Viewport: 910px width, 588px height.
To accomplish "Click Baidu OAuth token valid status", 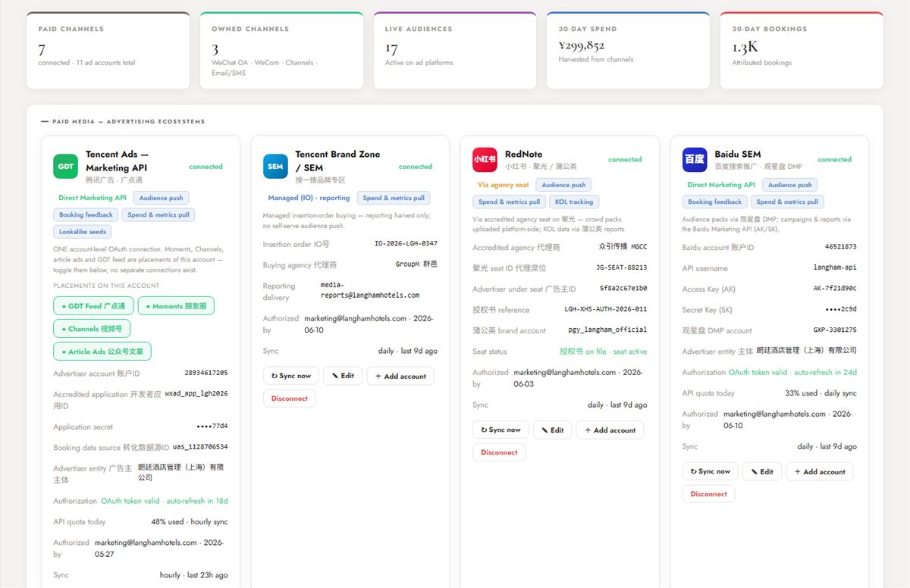I will (x=792, y=373).
